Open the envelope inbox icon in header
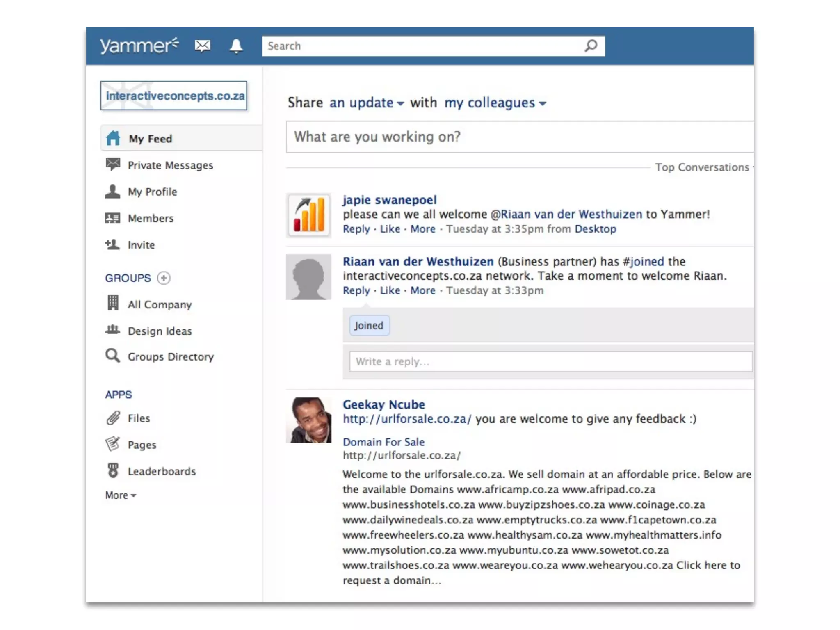Image resolution: width=840 pixels, height=630 pixels. pos(202,46)
